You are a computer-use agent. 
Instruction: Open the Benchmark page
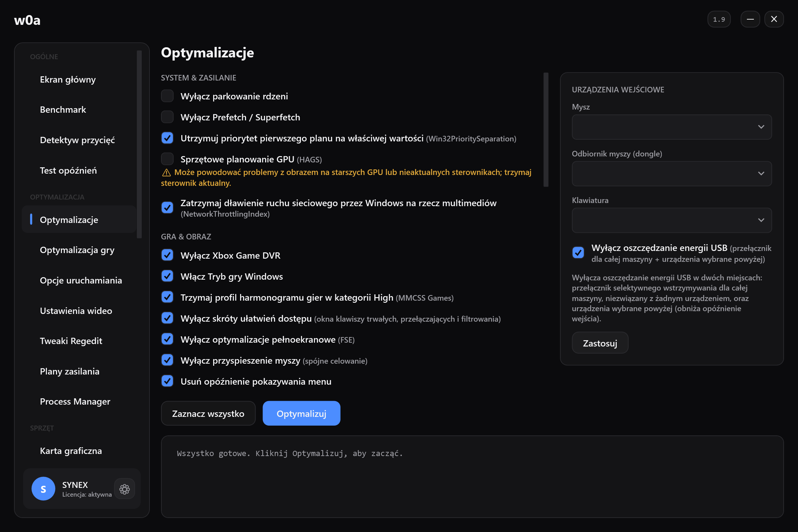point(79,110)
